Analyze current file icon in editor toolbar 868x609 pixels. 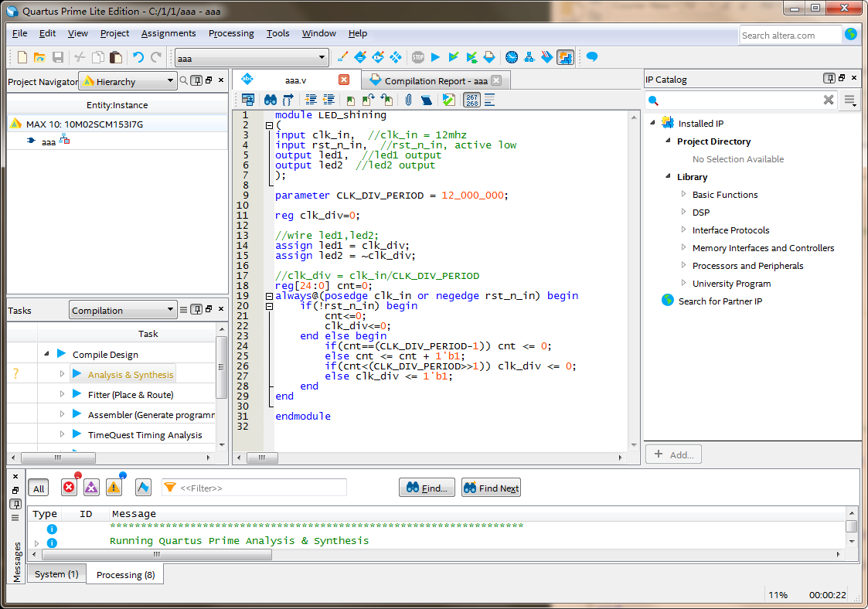coord(448,100)
